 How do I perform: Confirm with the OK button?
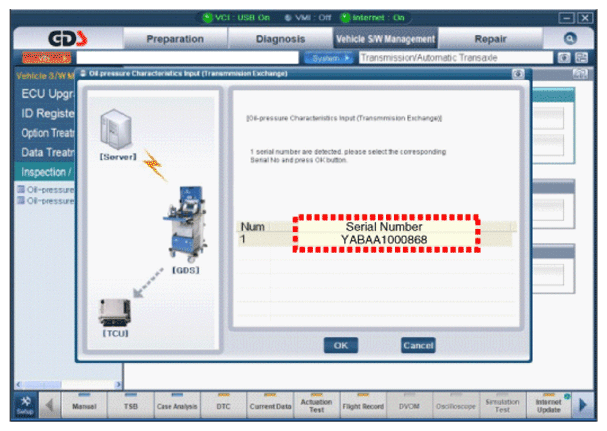click(341, 345)
